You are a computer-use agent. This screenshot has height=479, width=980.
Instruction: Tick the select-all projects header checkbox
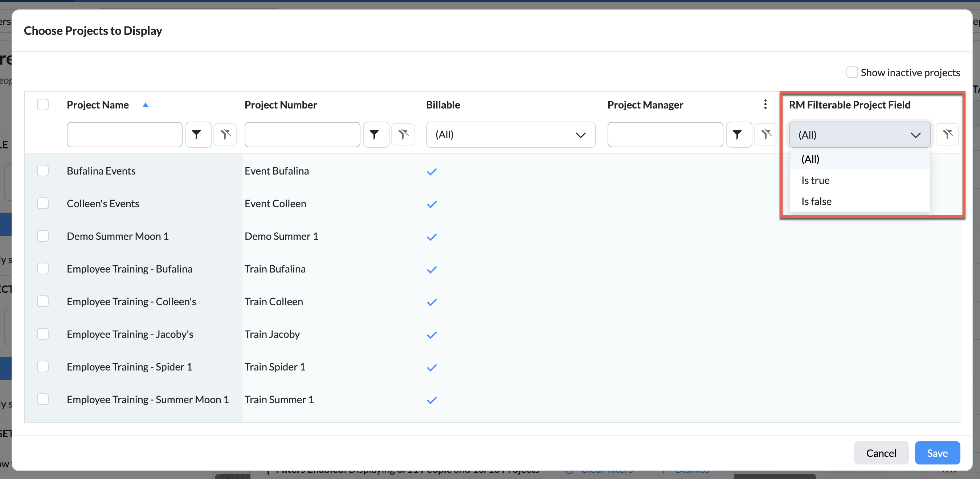click(x=43, y=105)
